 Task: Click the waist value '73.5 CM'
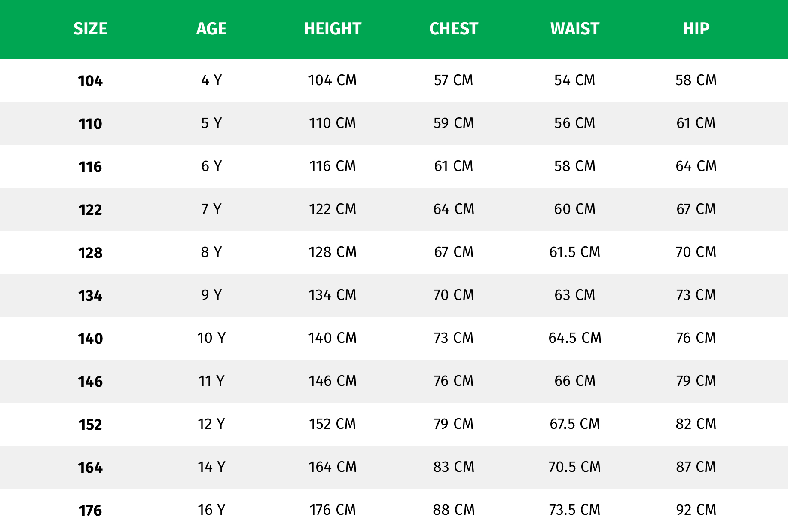(x=575, y=510)
